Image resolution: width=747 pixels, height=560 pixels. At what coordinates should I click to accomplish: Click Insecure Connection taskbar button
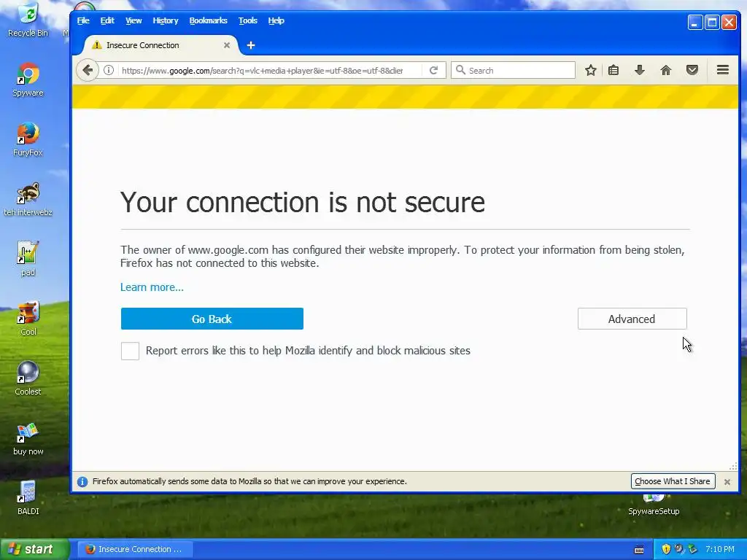135,549
